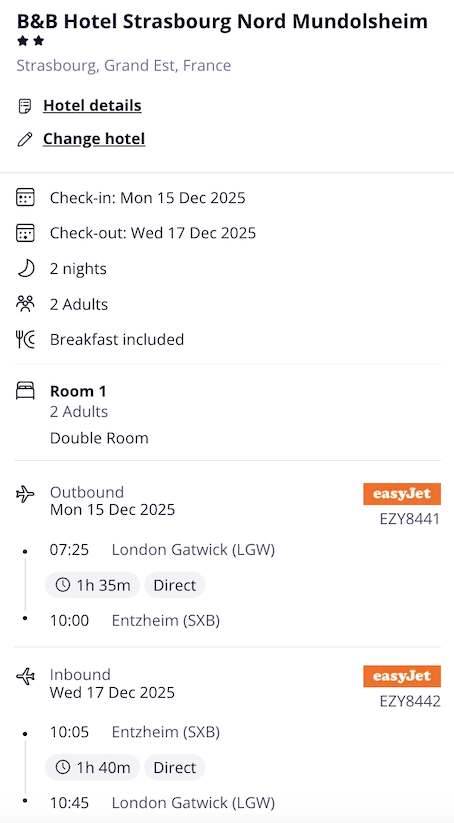Click the outbound easyJet logo
Image resolution: width=454 pixels, height=823 pixels.
(x=402, y=494)
